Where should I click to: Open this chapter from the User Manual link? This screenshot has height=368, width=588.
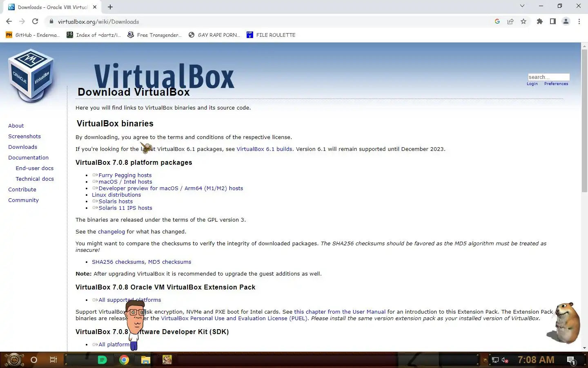(340, 312)
